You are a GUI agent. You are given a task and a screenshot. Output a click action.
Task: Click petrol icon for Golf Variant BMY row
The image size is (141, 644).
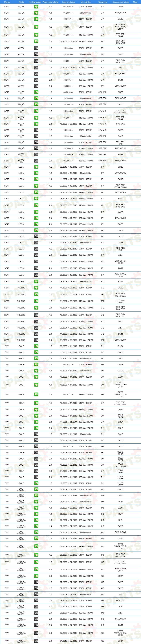point(36,514)
